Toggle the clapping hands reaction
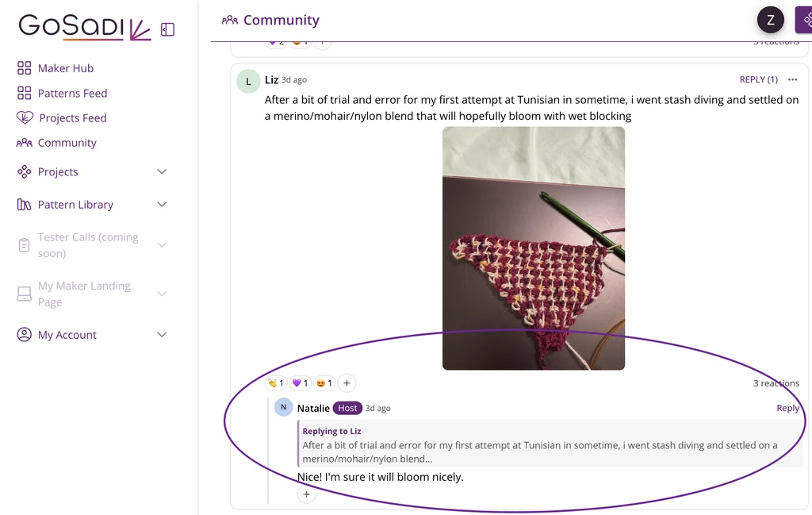Viewport: 812px width, 515px height. [276, 383]
